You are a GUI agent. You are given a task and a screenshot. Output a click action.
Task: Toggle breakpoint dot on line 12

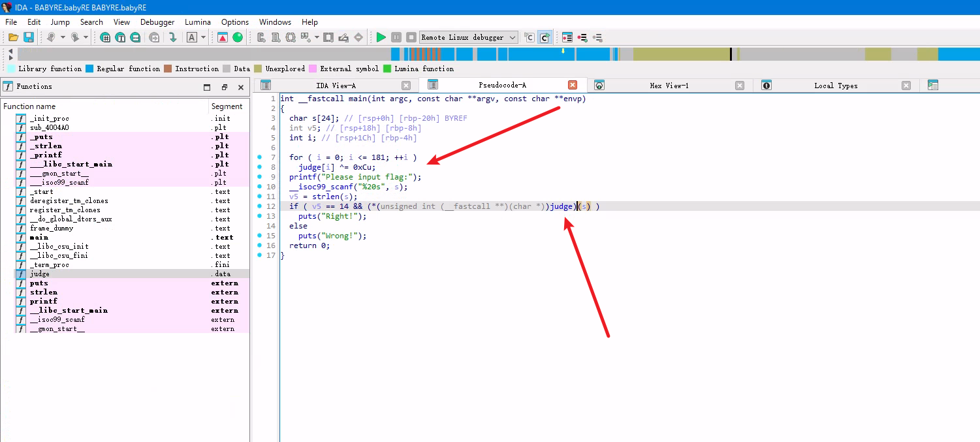pyautogui.click(x=260, y=206)
